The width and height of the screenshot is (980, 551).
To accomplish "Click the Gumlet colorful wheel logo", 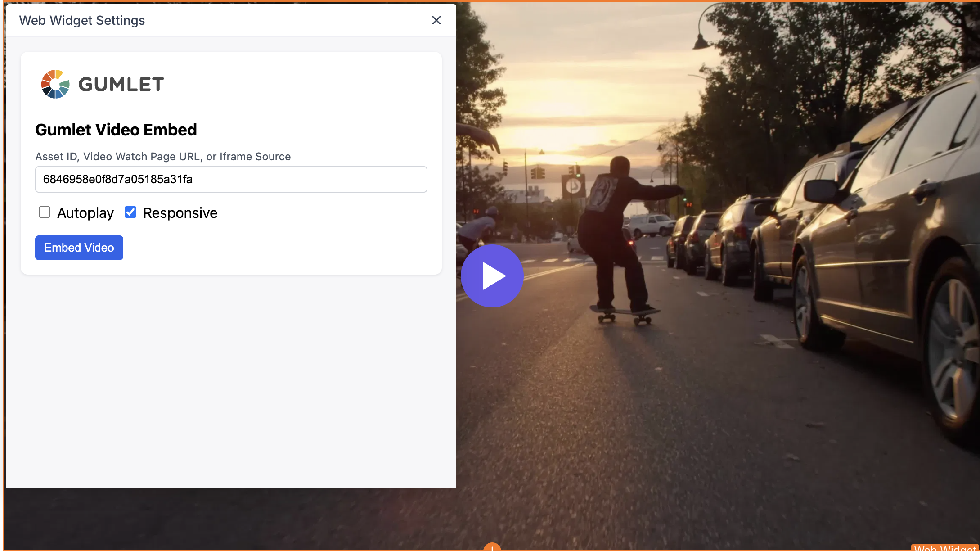I will click(55, 84).
